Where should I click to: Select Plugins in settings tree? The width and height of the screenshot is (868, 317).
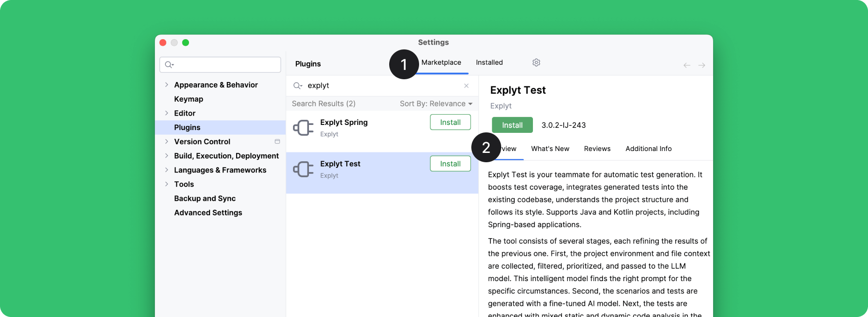coord(220,128)
